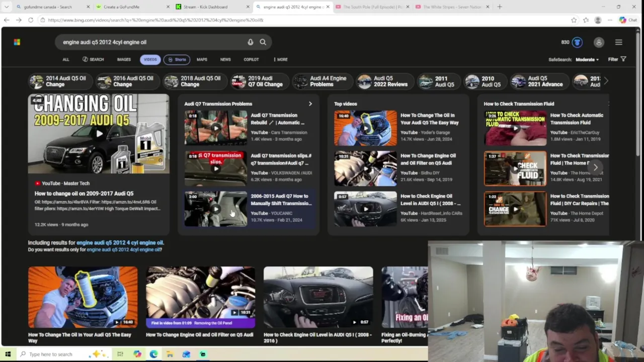Close the gofundme canada search tab

click(x=88, y=7)
